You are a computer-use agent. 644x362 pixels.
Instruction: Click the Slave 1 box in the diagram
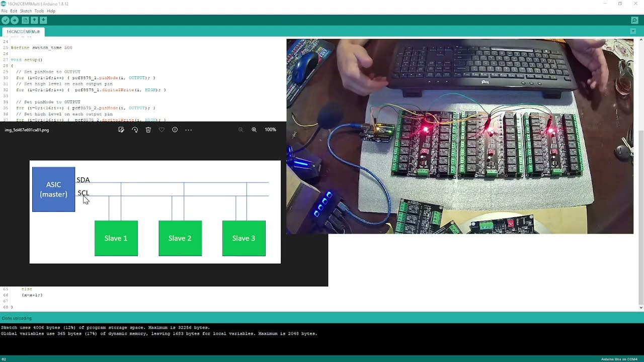click(116, 238)
